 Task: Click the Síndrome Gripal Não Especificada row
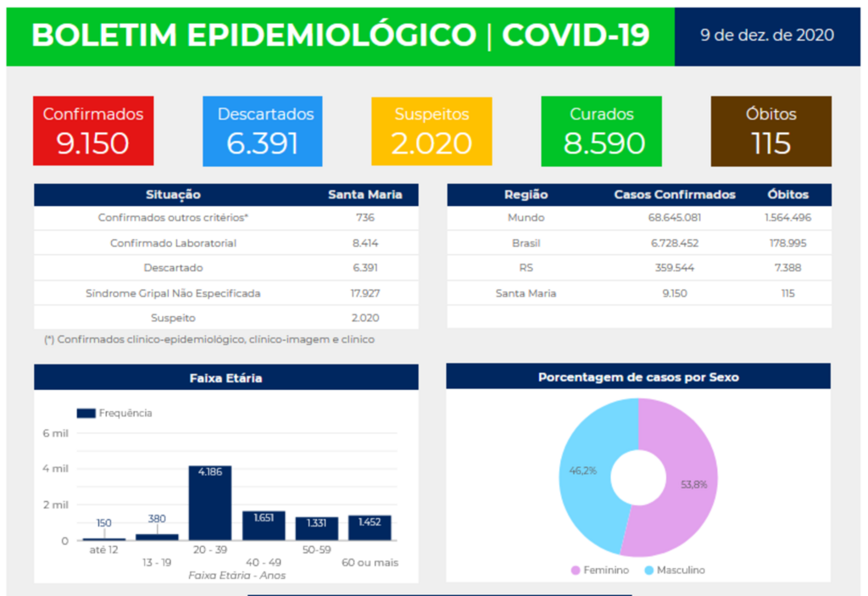[173, 293]
